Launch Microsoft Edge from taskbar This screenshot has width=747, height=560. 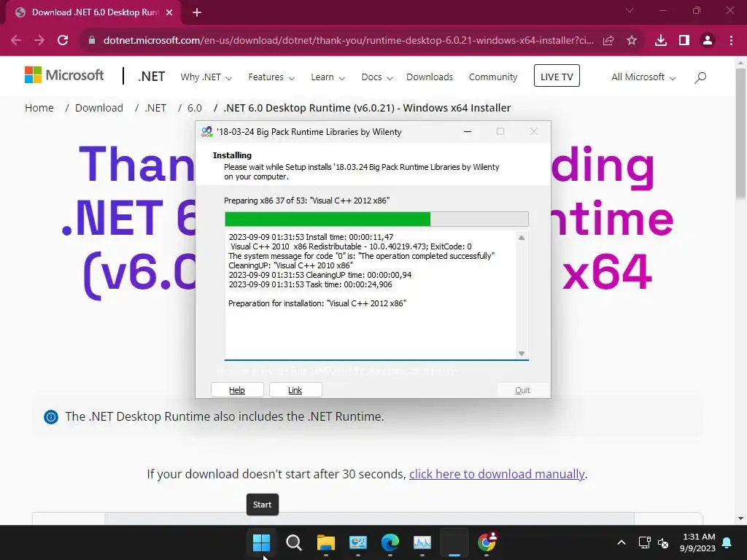coord(390,542)
